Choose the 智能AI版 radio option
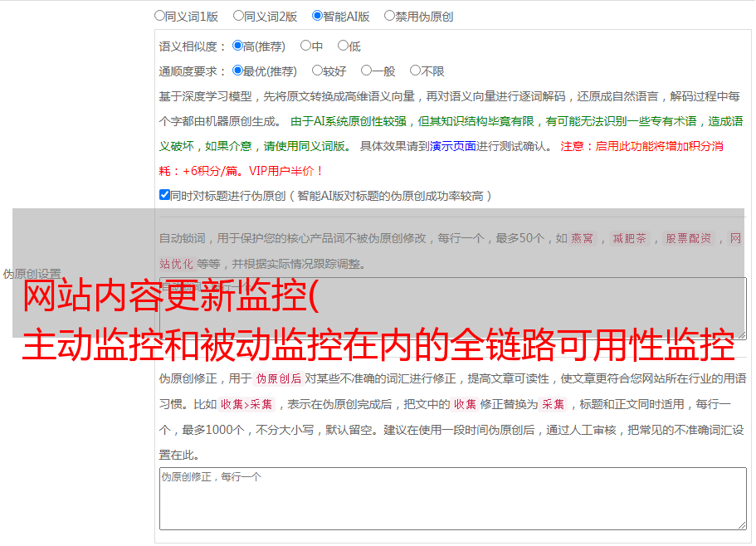The width and height of the screenshot is (756, 546). click(317, 16)
